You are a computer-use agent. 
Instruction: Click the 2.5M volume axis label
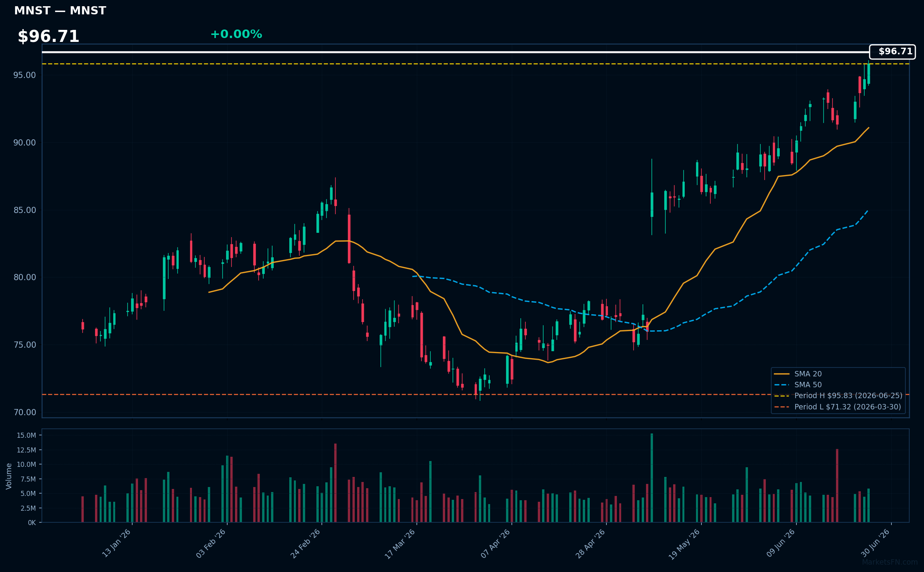pos(28,508)
